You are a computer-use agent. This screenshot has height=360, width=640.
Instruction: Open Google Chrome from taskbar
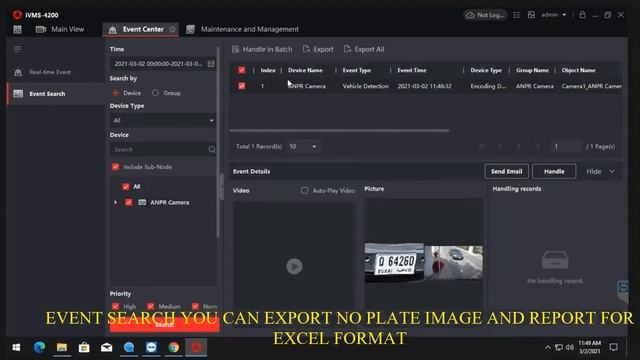(173, 347)
